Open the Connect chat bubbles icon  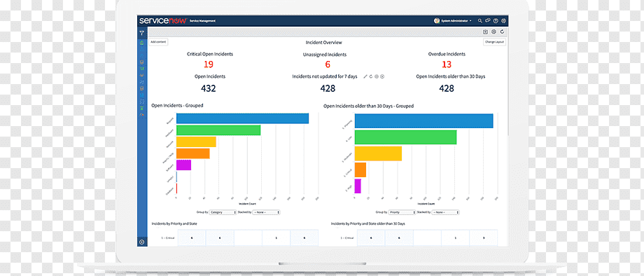[x=488, y=20]
